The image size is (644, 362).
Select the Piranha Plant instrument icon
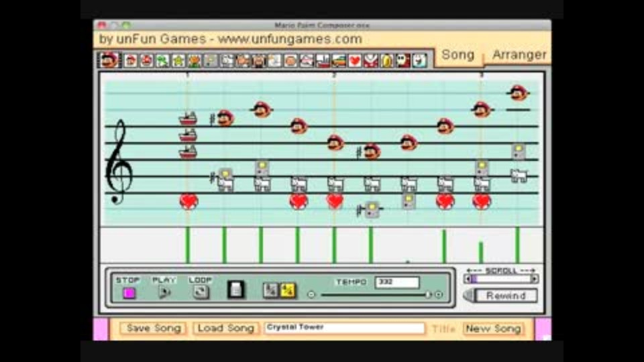coord(371,61)
